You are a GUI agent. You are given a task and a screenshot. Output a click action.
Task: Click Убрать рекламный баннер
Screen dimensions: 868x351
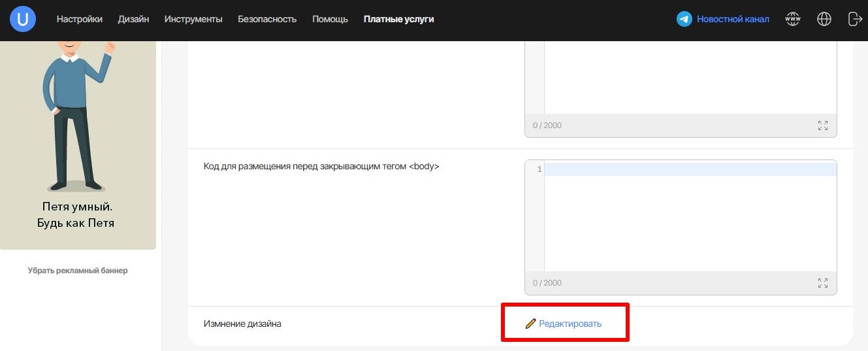pyautogui.click(x=78, y=271)
